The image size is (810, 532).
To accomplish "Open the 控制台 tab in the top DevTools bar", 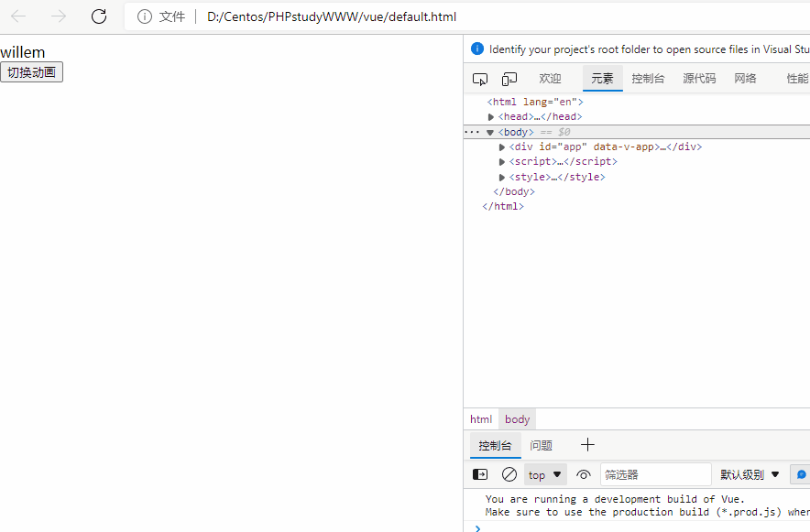I will pos(648,79).
